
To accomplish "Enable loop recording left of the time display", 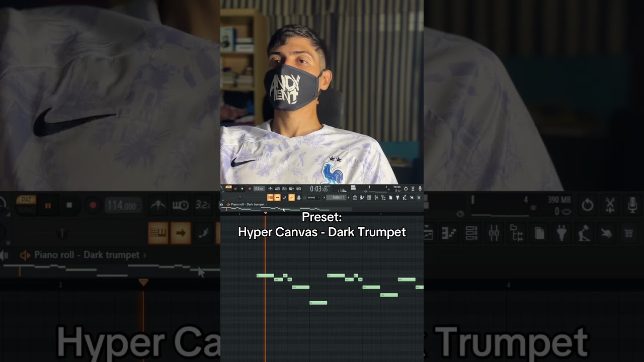I will 298,189.
